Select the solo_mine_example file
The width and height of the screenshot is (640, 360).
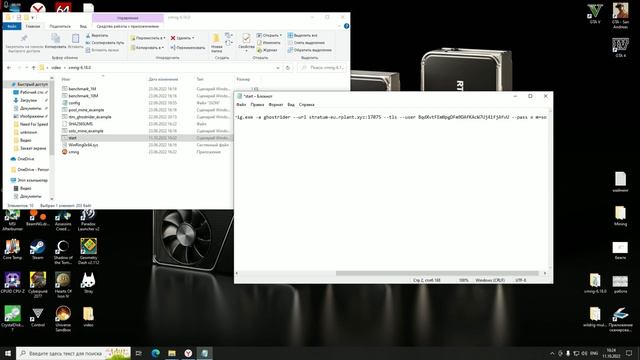pos(86,131)
